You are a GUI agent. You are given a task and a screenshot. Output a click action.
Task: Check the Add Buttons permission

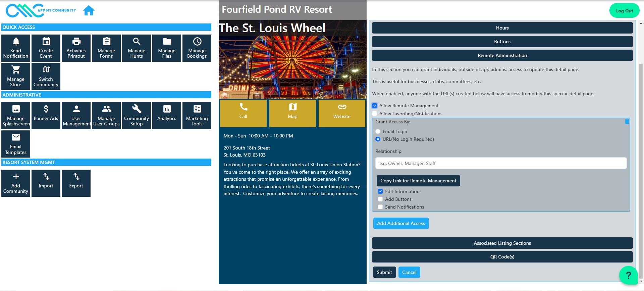(380, 199)
